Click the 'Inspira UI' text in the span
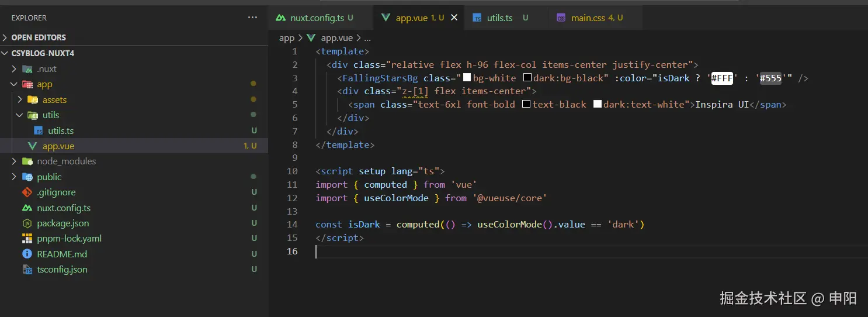Viewport: 868px width, 317px height. tap(722, 105)
